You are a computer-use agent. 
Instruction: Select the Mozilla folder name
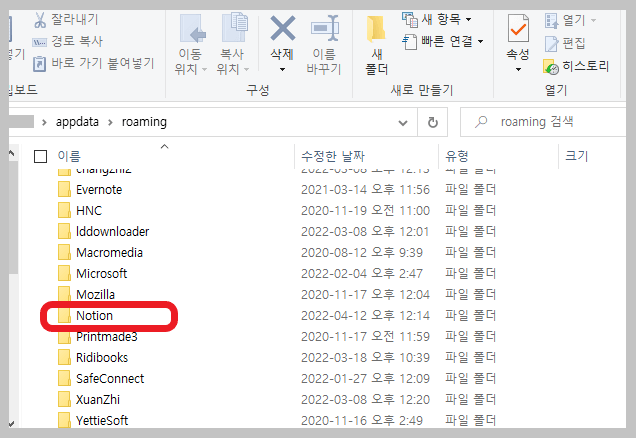click(96, 294)
